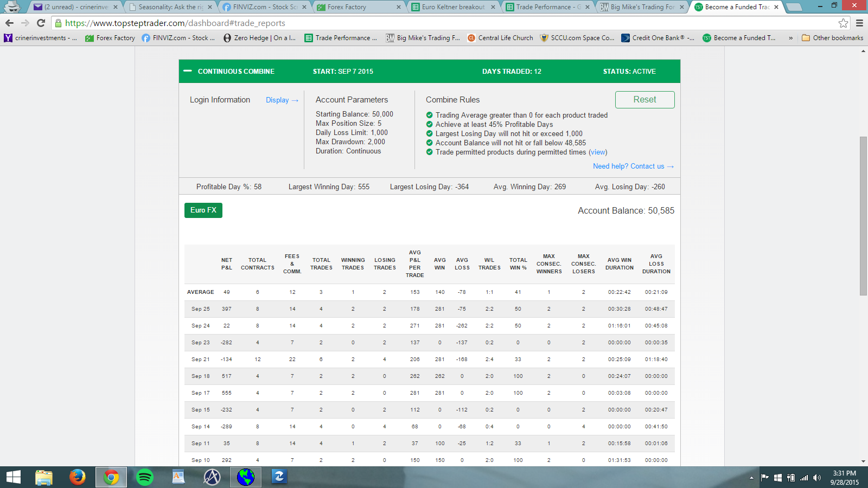Click Display login information link
The image size is (868, 488).
282,100
